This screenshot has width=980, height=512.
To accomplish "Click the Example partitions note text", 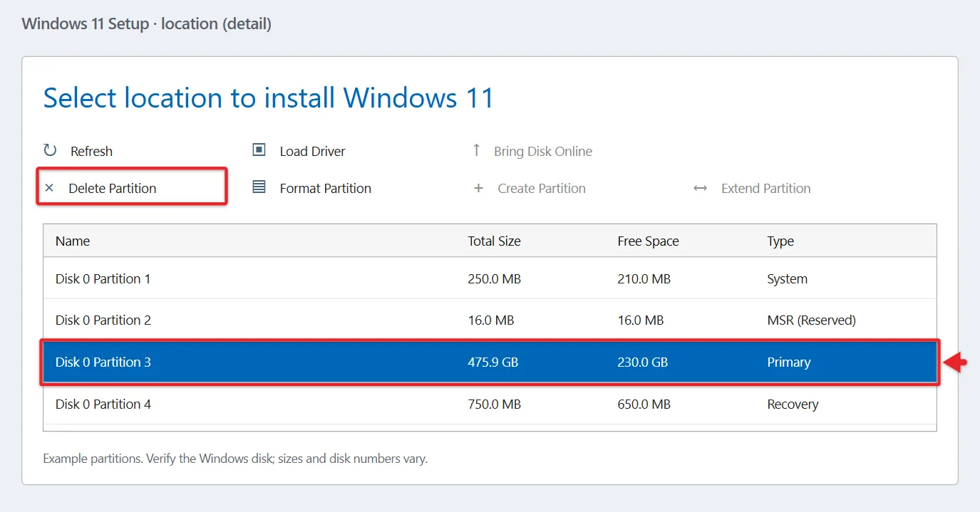I will coord(235,458).
